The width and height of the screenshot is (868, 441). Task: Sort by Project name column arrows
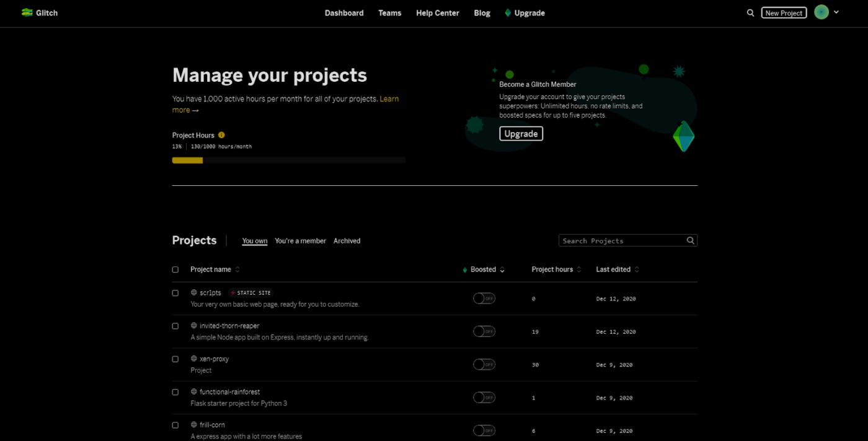pyautogui.click(x=237, y=269)
